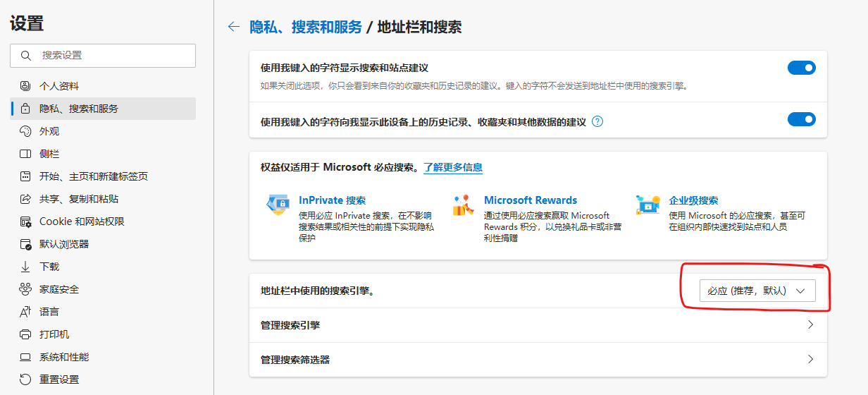The width and height of the screenshot is (868, 395).
Task: Open 个人资料 settings section
Action: pos(104,86)
